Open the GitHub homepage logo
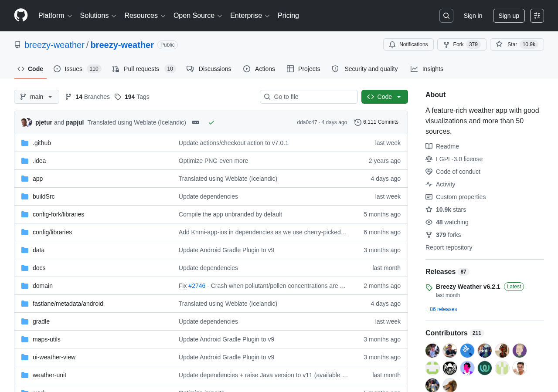This screenshot has height=392, width=558. click(x=21, y=15)
